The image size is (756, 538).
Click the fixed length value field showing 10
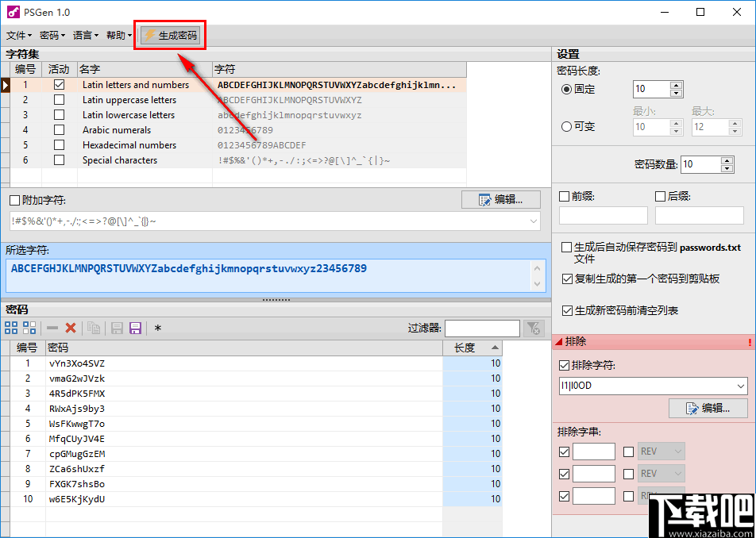coord(651,89)
